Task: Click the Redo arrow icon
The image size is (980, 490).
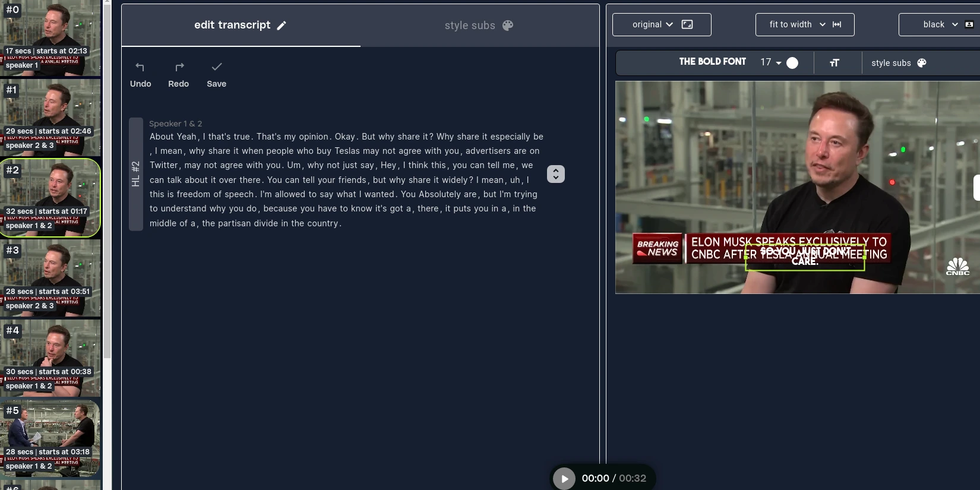Action: (x=179, y=67)
